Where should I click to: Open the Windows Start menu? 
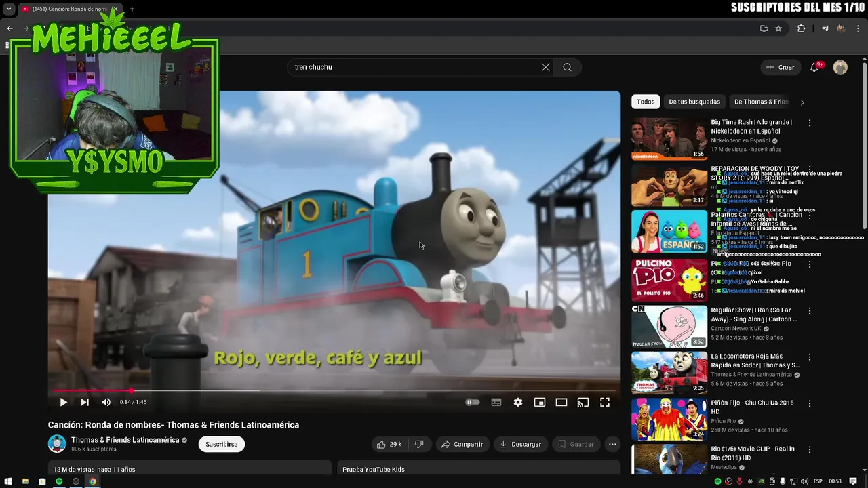click(x=8, y=481)
